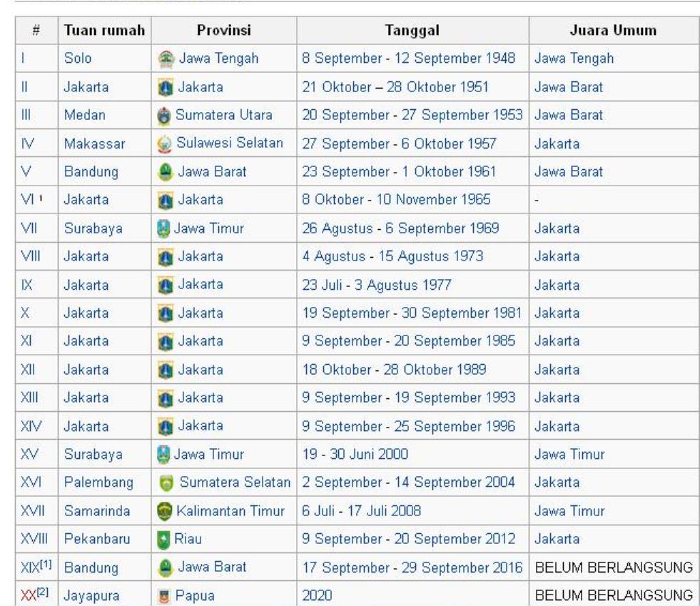Click the Sulawesi Selatan emblem icon
Viewport: 700px width, 606px height.
coord(165,145)
